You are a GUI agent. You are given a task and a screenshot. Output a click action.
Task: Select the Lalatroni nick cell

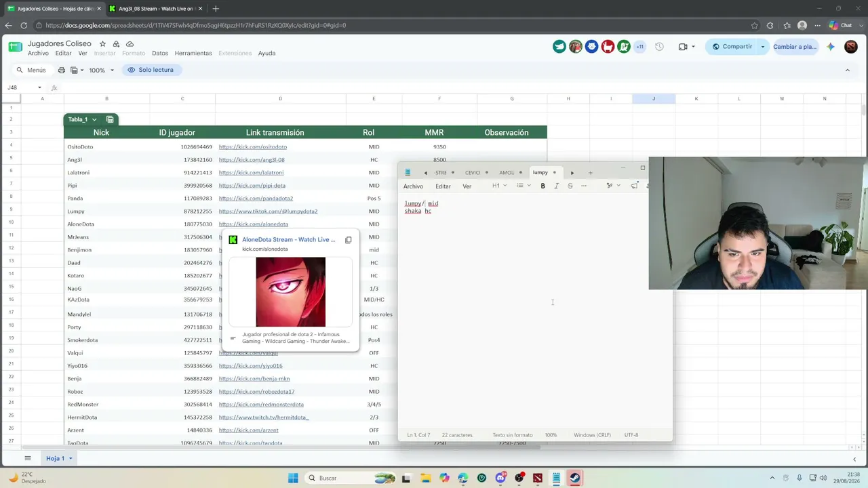point(106,173)
